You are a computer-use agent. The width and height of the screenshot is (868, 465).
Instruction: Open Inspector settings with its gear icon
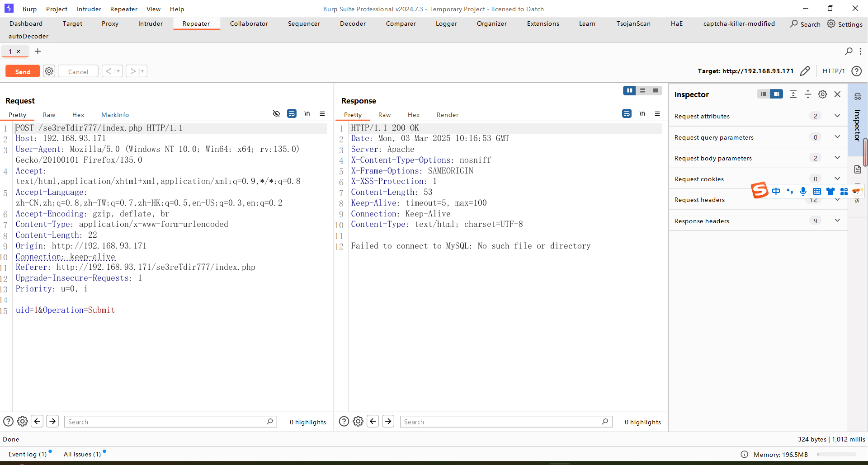point(822,94)
